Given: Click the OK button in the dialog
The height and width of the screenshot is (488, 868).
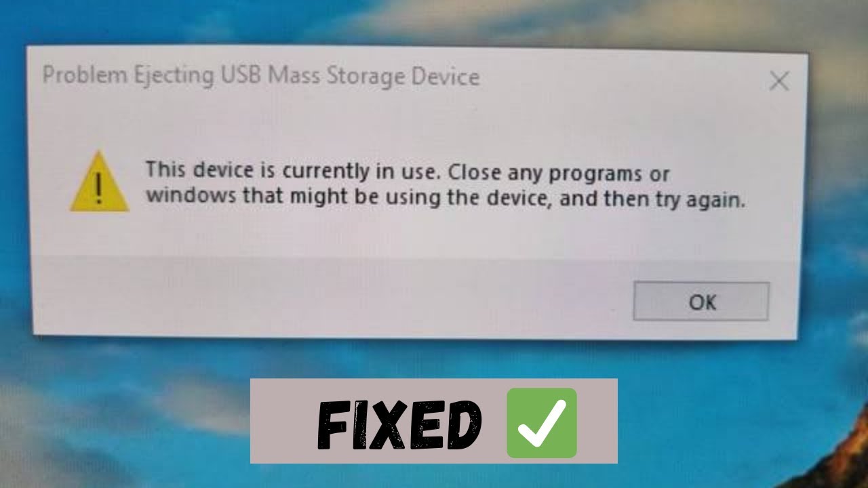Looking at the screenshot, I should [x=701, y=302].
